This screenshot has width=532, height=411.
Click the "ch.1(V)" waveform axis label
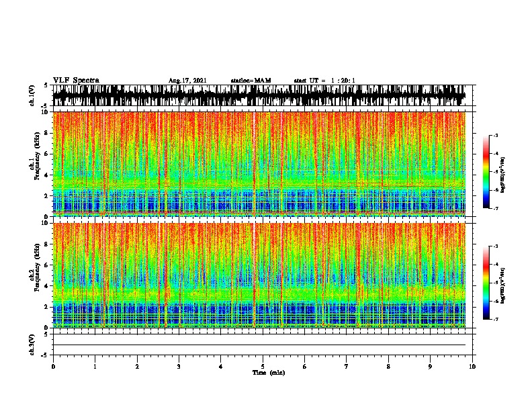coord(32,95)
